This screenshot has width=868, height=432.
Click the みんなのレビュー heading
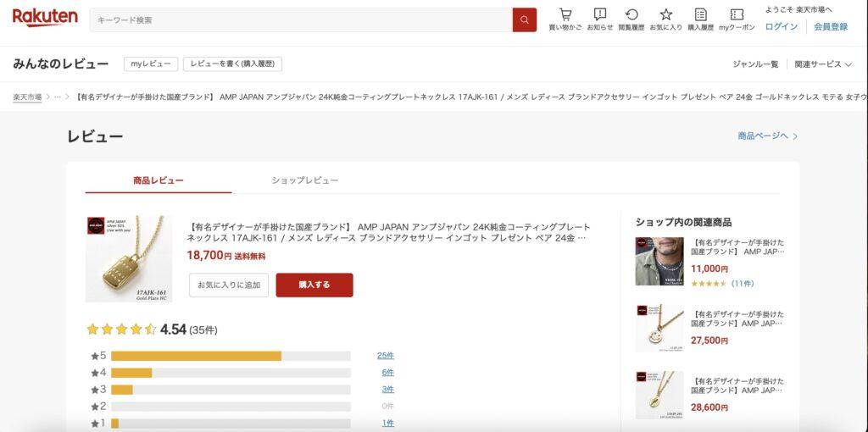coord(61,64)
